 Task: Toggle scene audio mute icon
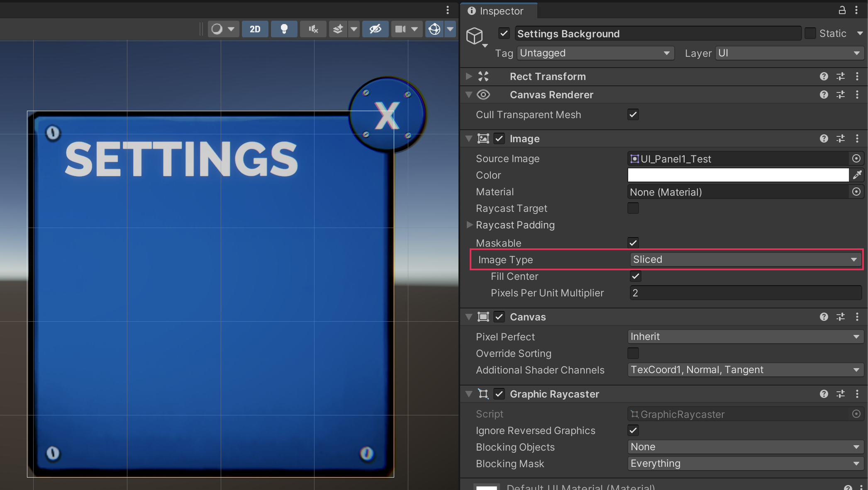coord(313,29)
